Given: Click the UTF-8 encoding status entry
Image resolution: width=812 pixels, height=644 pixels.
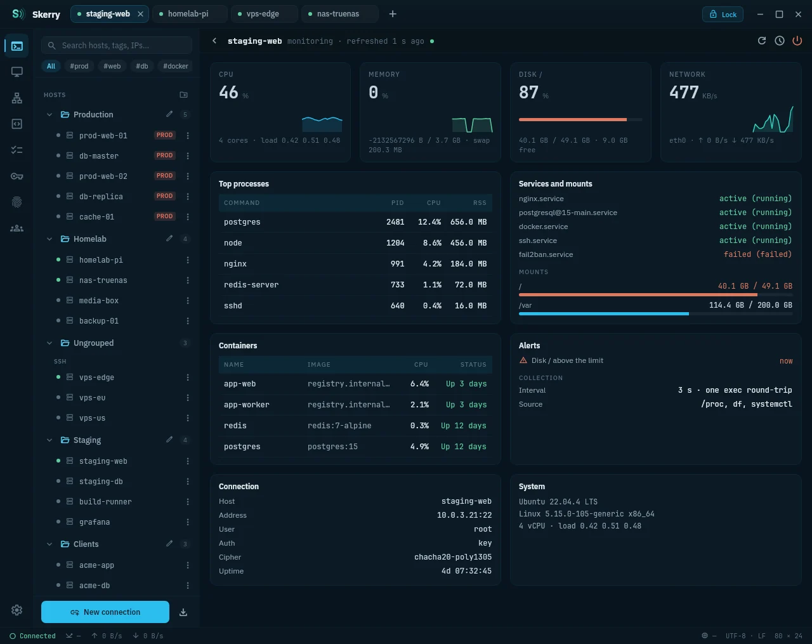Looking at the screenshot, I should point(736,636).
